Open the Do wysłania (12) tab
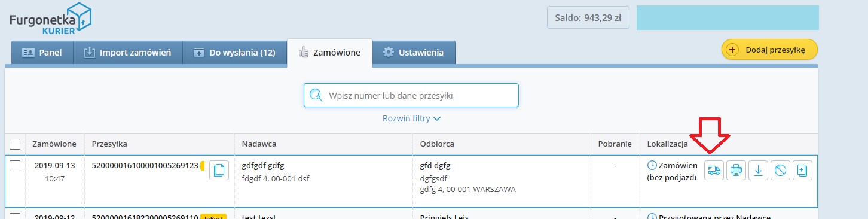The height and width of the screenshot is (219, 868). (x=234, y=52)
